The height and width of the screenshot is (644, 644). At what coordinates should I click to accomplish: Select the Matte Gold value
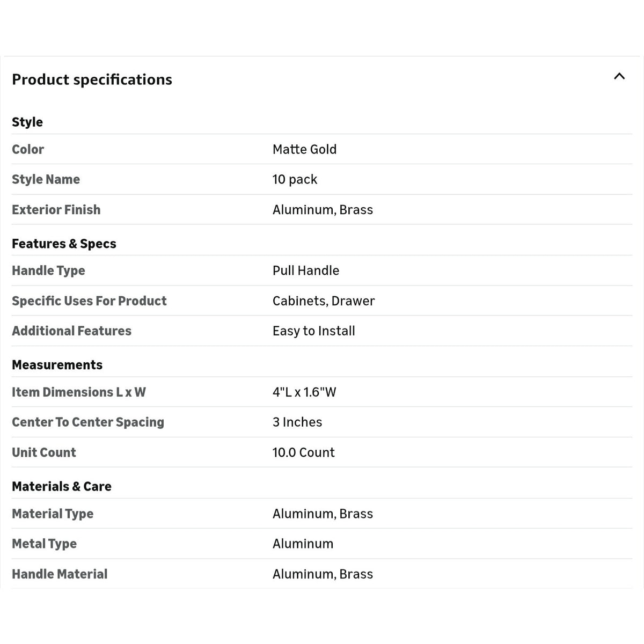pyautogui.click(x=304, y=149)
